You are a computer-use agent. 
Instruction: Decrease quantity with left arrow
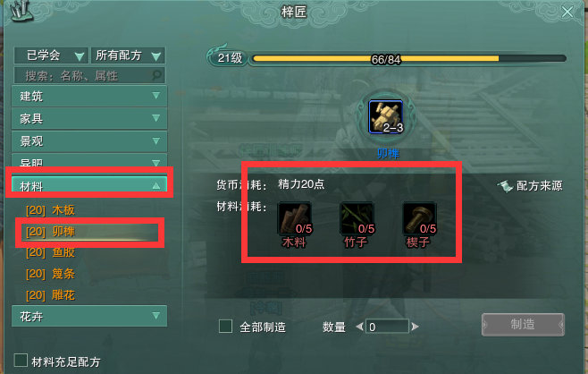[x=359, y=327]
